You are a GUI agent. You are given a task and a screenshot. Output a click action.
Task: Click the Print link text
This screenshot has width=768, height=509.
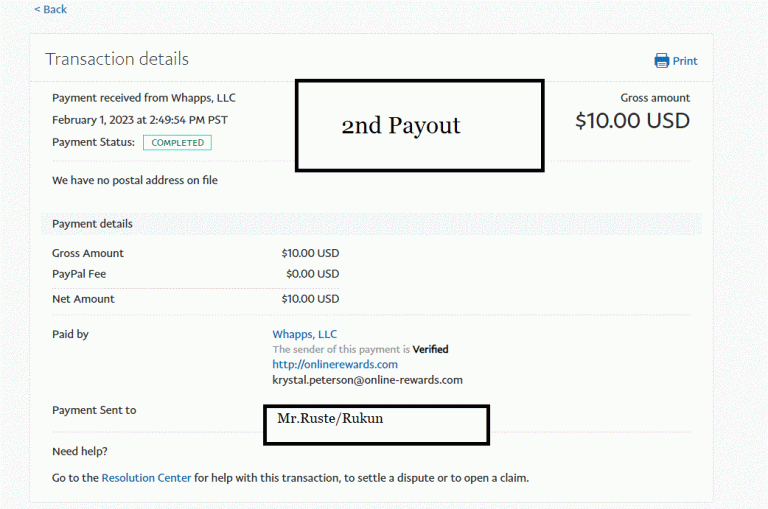tap(685, 61)
